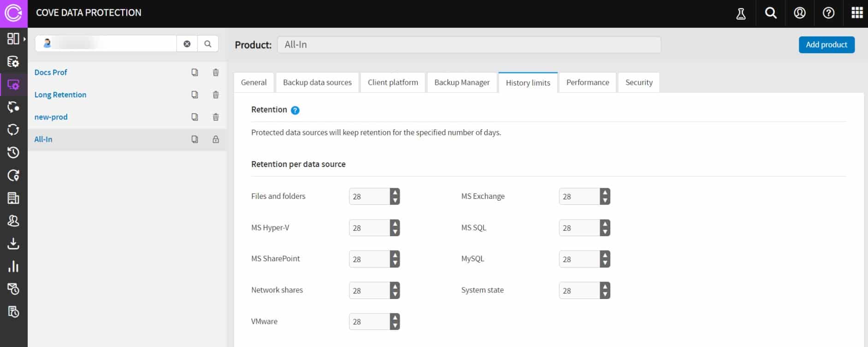Screen dimensions: 868x347
Task: Delete the new-prod product
Action: (216, 117)
